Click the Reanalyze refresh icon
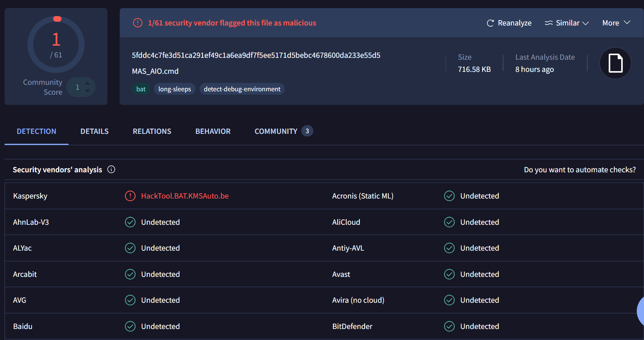This screenshot has height=340, width=644. (490, 23)
